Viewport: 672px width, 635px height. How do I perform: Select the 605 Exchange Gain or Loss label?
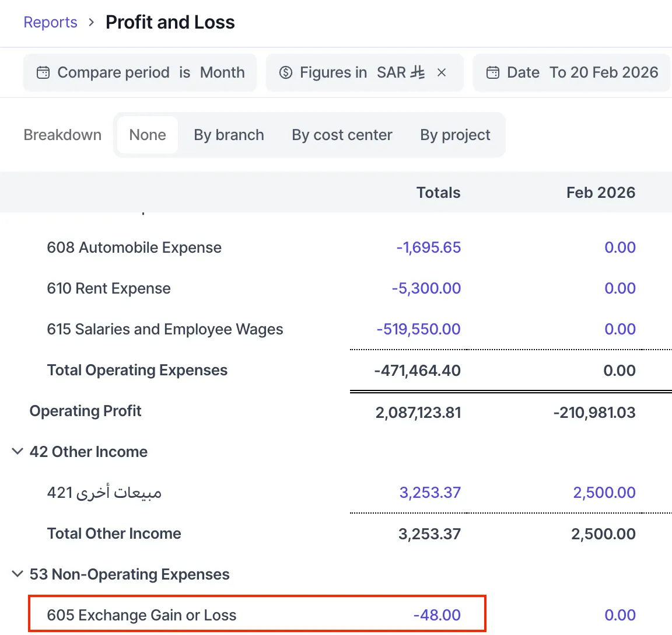141,615
